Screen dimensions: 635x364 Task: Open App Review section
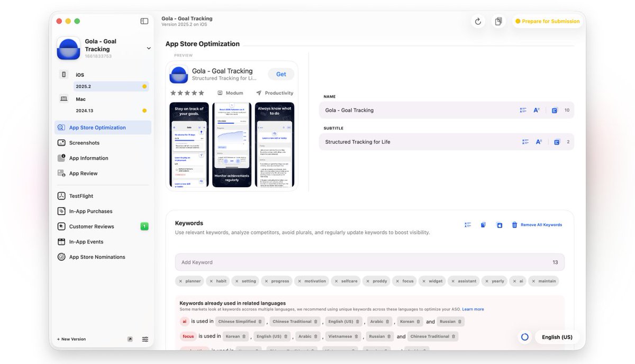pos(103,174)
